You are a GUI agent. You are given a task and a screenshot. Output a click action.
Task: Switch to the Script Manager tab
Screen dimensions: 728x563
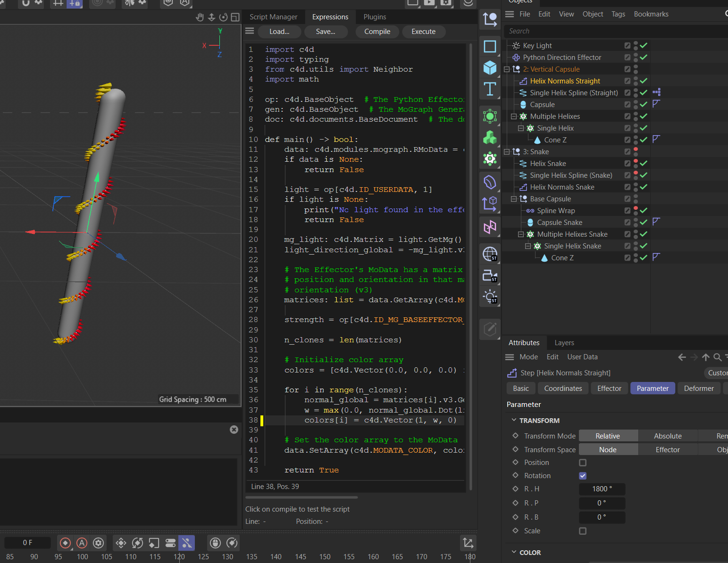(273, 17)
